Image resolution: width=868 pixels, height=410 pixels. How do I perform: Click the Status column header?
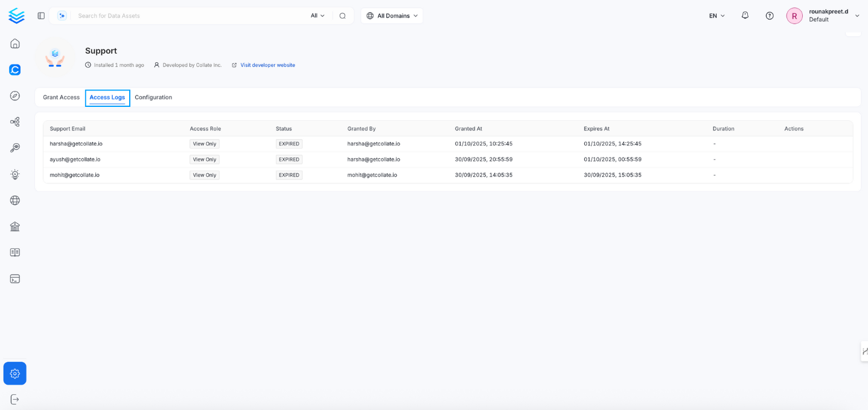click(x=284, y=129)
